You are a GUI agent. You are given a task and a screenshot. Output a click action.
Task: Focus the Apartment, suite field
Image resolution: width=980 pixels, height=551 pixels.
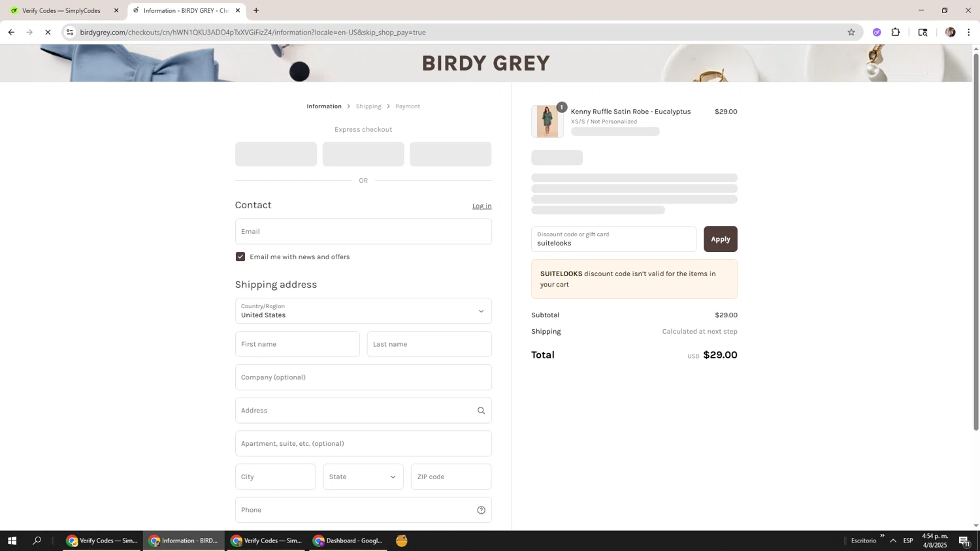click(363, 443)
